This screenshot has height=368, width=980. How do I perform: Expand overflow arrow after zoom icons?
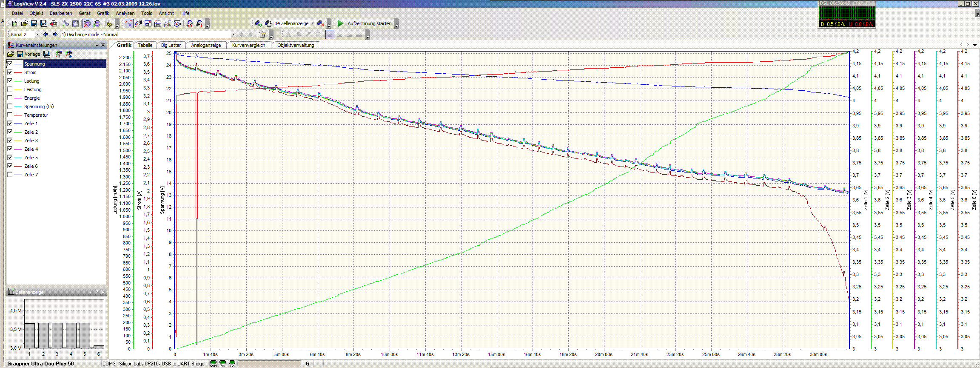pos(208,24)
